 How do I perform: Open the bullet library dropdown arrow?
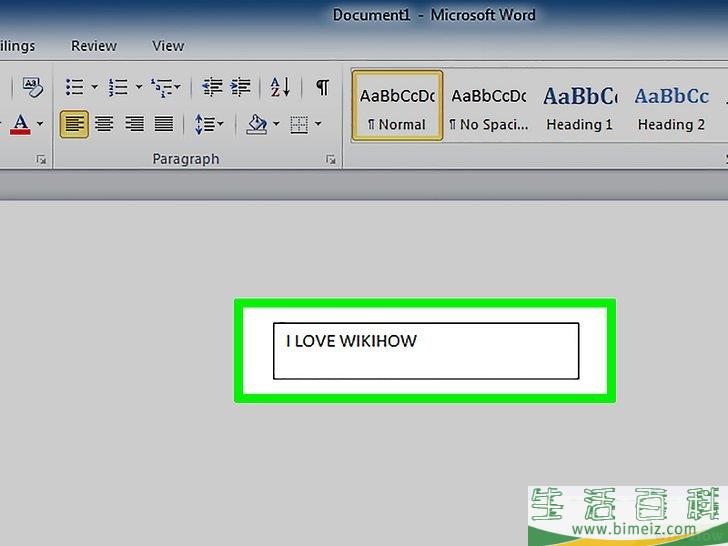point(94,87)
